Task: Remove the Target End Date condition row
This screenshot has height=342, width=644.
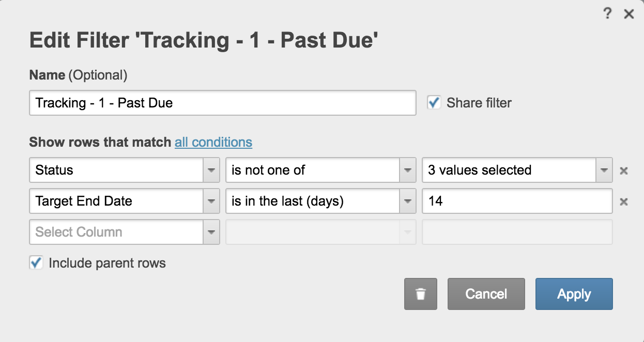Action: click(x=624, y=201)
